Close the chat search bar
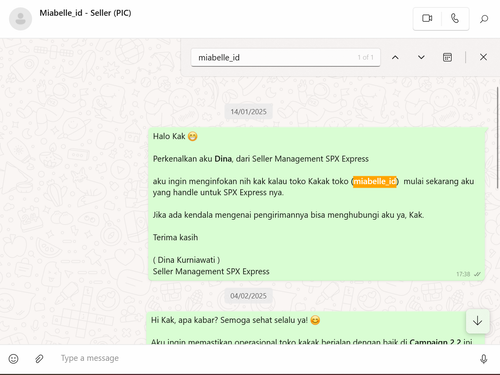This screenshot has width=500, height=375. [x=483, y=57]
